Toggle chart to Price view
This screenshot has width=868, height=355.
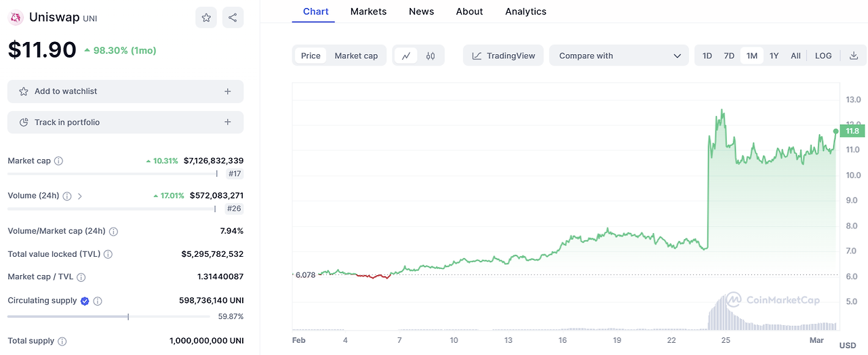(311, 56)
